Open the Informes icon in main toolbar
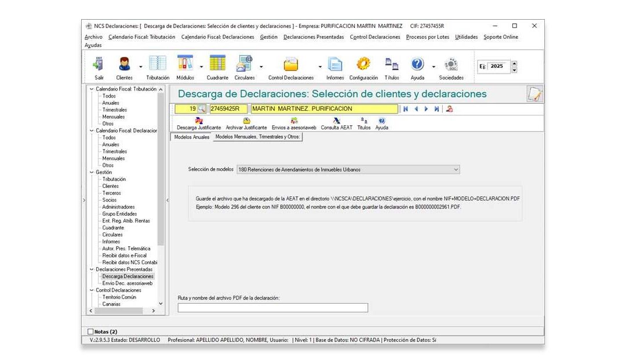This screenshot has height=364, width=626. click(335, 64)
